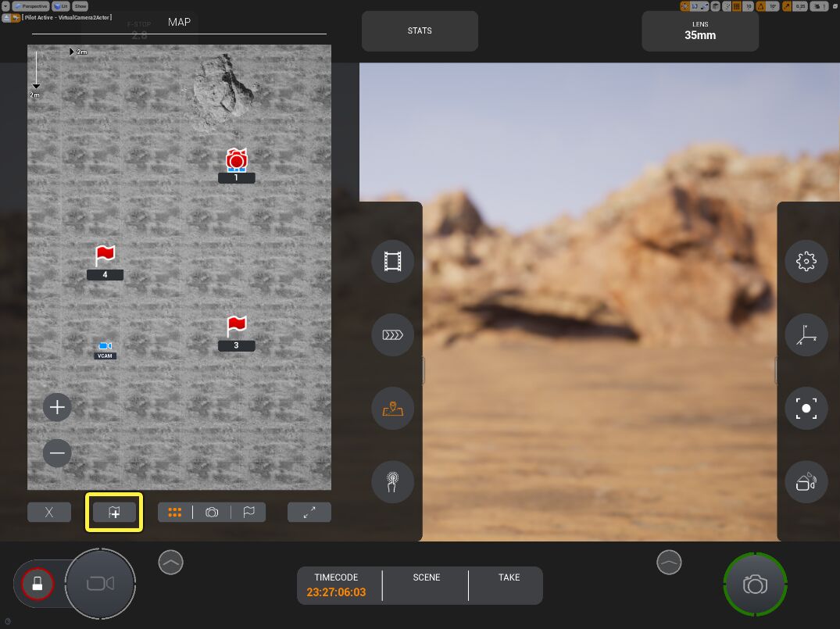Open the focus reticle settings
Viewport: 840px width, 629px height.
(x=806, y=408)
